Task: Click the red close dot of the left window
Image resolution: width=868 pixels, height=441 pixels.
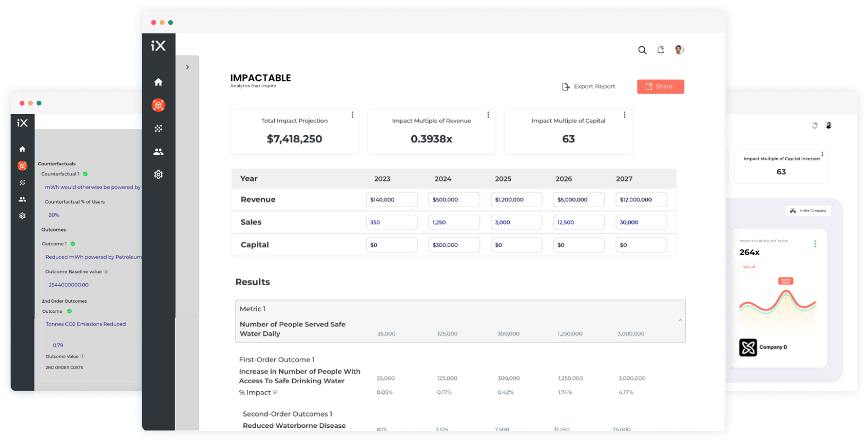Action: tap(22, 103)
